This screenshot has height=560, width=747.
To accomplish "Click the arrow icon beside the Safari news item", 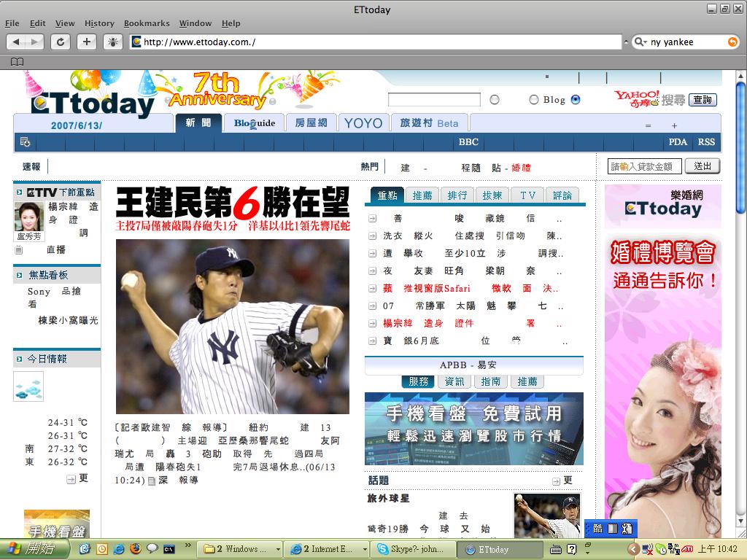I will coord(372,288).
